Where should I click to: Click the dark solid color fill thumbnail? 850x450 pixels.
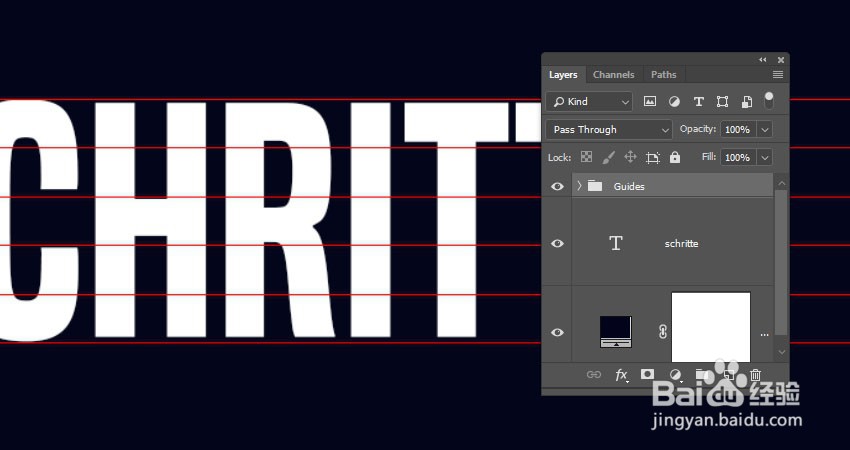click(616, 332)
